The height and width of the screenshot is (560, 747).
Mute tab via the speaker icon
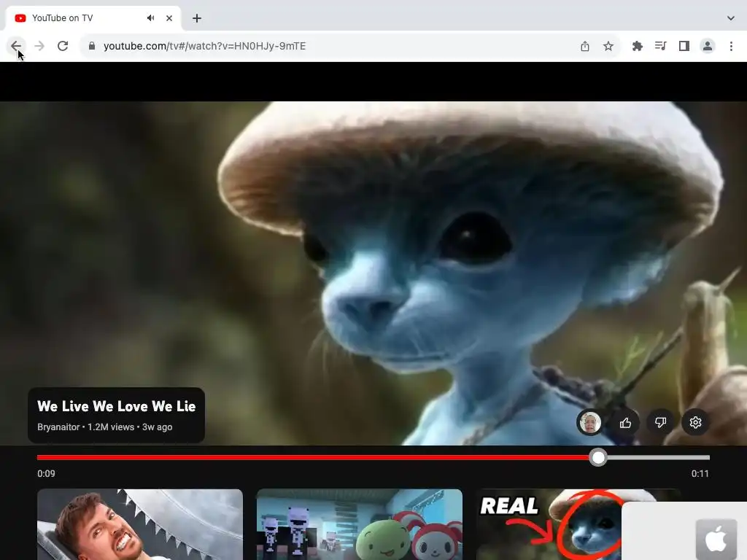tap(150, 18)
